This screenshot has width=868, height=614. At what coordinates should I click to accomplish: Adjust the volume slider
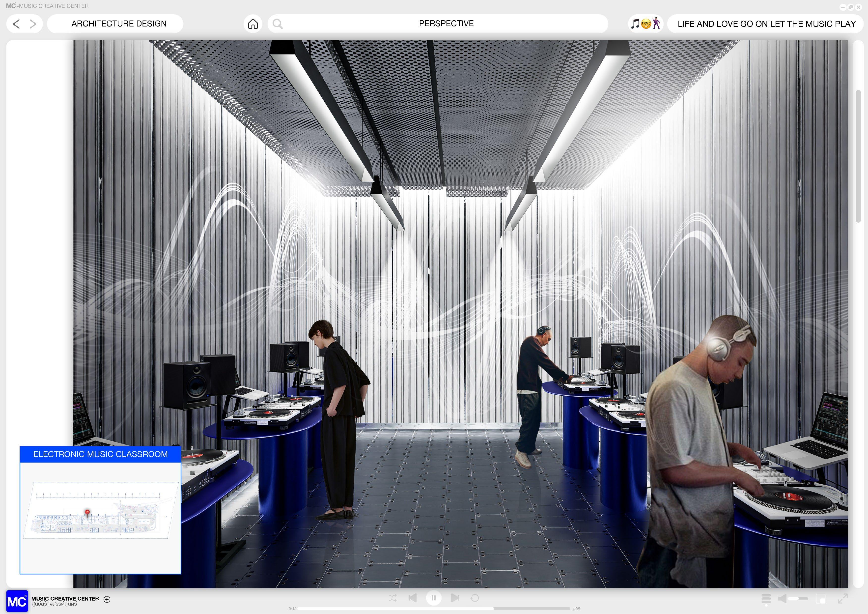798,598
